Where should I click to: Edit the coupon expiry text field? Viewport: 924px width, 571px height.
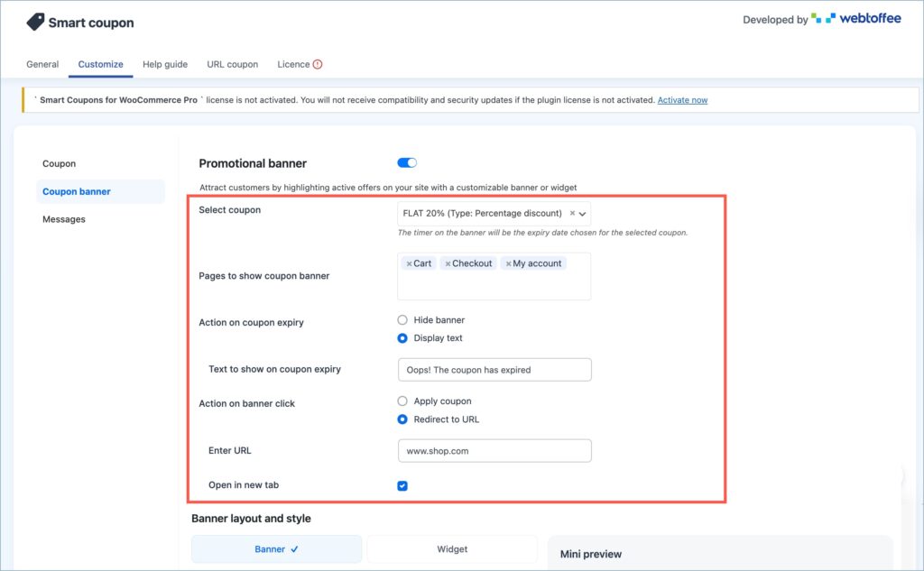[494, 369]
